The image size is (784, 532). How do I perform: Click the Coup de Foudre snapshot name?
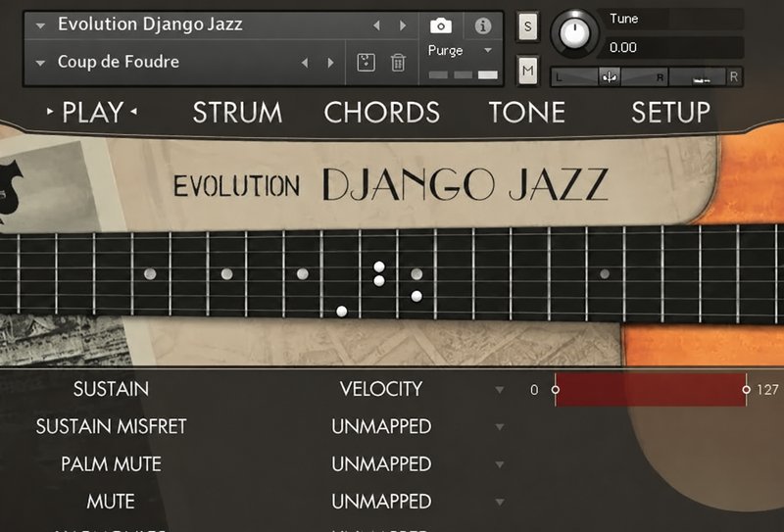point(118,62)
